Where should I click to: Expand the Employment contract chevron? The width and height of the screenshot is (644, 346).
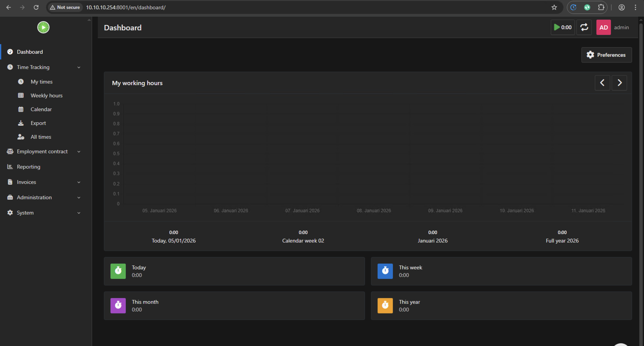point(79,152)
